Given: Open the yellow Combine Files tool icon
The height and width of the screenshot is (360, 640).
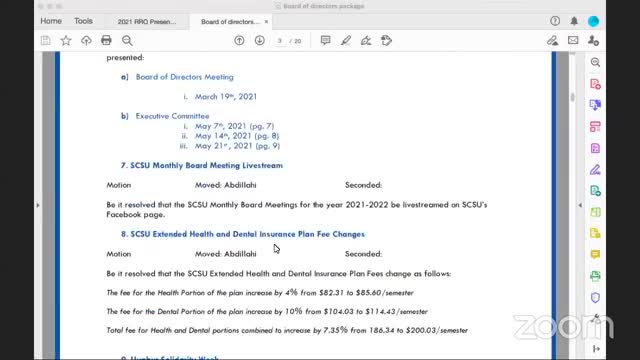Looking at the screenshot, I should [x=596, y=233].
